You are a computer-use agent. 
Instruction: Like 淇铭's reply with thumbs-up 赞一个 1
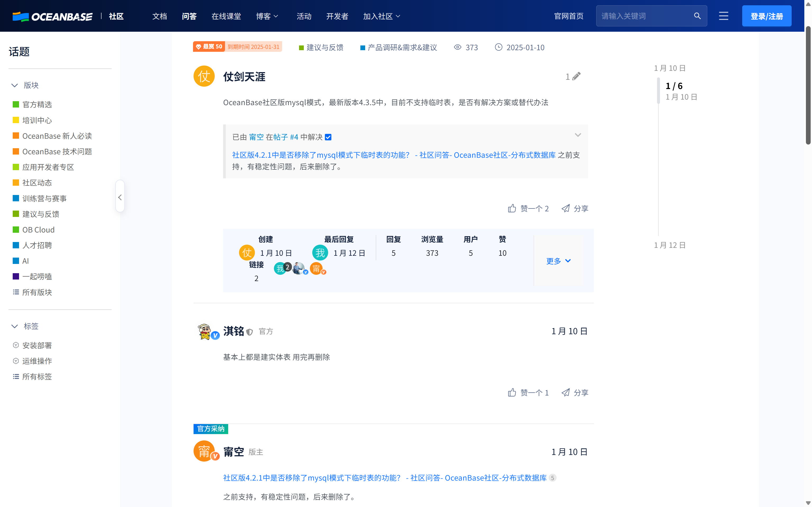(528, 393)
